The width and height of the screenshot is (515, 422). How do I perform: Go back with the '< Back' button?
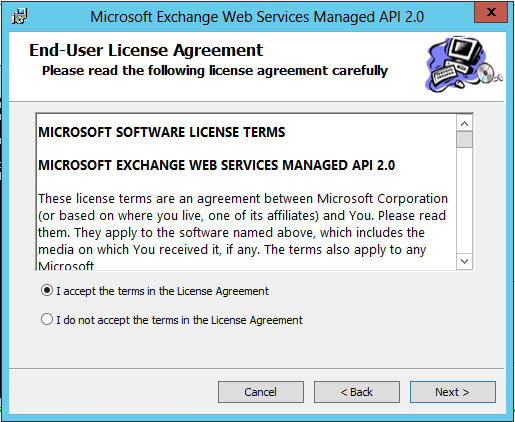pos(357,392)
